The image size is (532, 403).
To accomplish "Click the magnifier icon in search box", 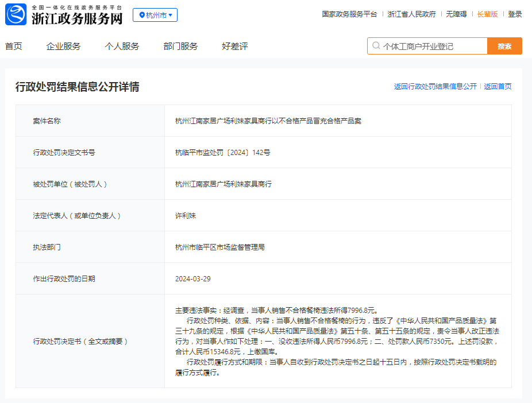I will (x=376, y=46).
